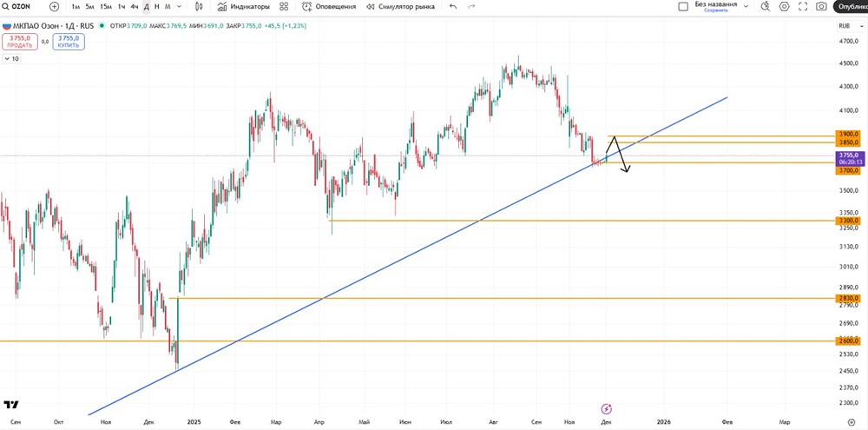Screen dimensions: 868x430
Task: Click the Опубликовать button
Action: coord(851,7)
